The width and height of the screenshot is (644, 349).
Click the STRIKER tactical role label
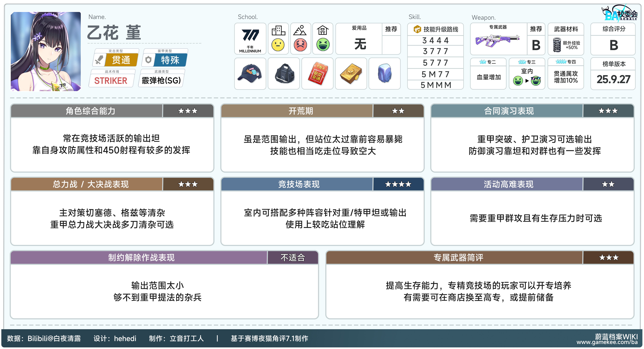click(x=111, y=81)
